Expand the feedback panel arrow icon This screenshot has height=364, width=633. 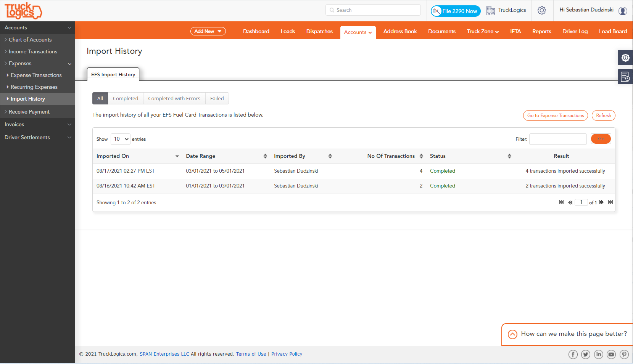coord(513,334)
